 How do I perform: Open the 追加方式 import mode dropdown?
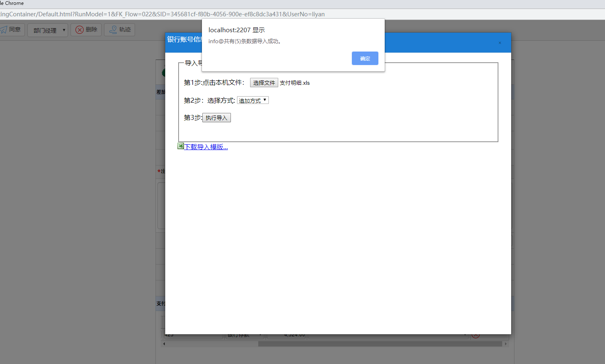[252, 100]
